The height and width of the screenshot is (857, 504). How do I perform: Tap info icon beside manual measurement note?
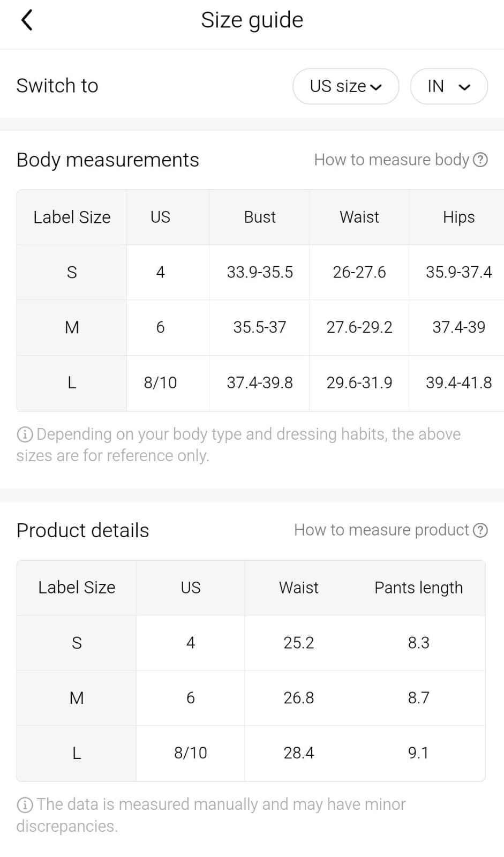(x=25, y=805)
